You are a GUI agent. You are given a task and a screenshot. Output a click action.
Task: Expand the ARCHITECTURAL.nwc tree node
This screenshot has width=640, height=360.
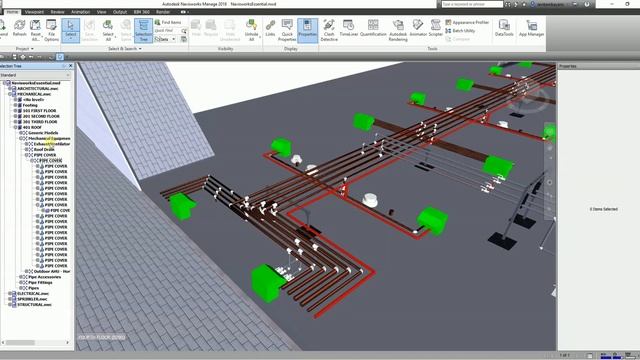tap(10, 89)
